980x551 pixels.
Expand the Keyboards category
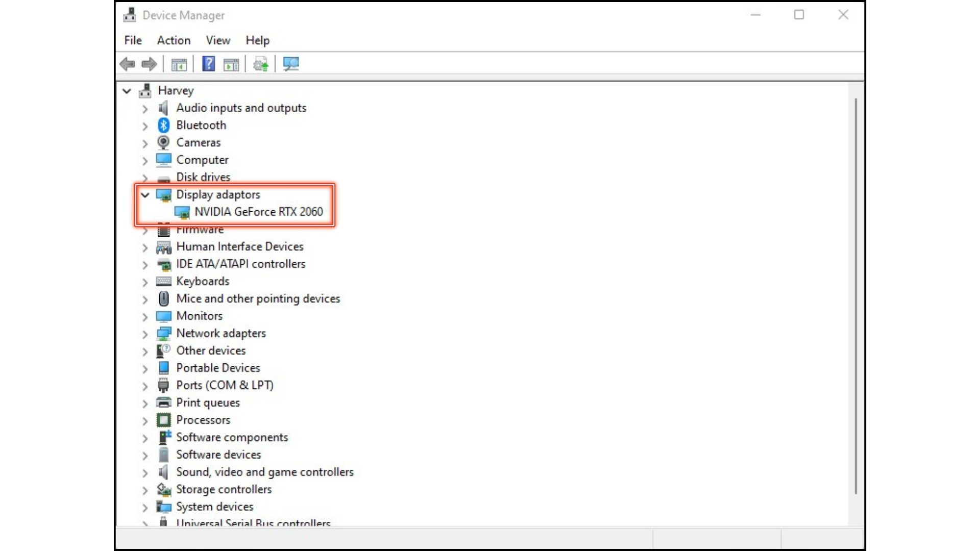click(x=145, y=282)
